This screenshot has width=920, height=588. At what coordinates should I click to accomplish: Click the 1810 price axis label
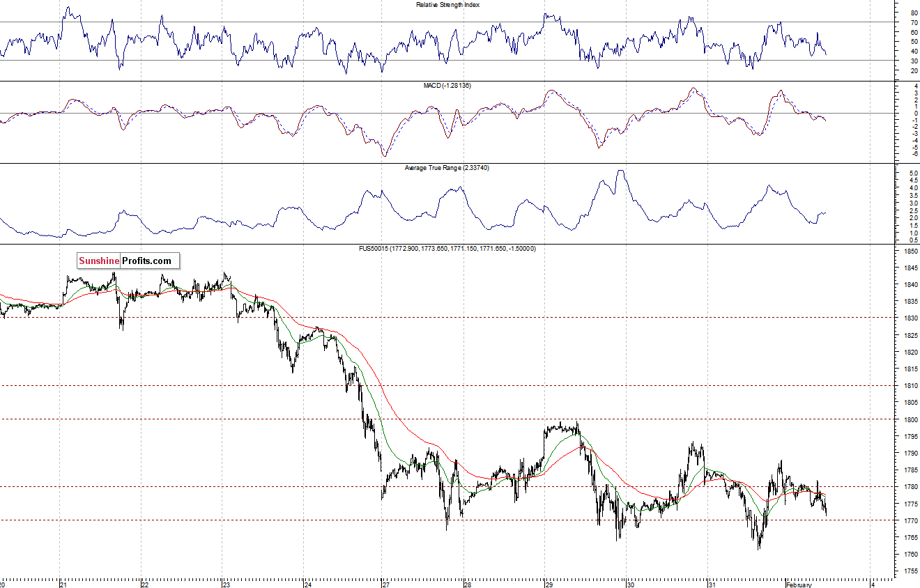coord(910,385)
